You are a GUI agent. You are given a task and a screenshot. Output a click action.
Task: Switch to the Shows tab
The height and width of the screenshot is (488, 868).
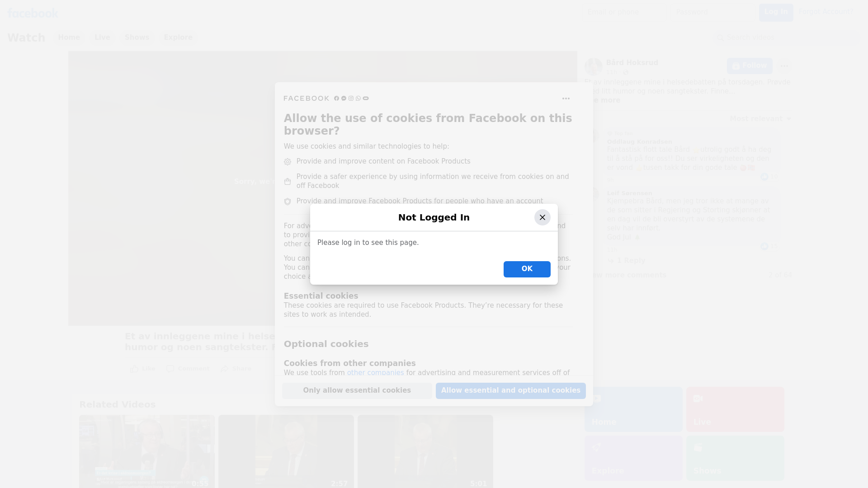click(137, 38)
